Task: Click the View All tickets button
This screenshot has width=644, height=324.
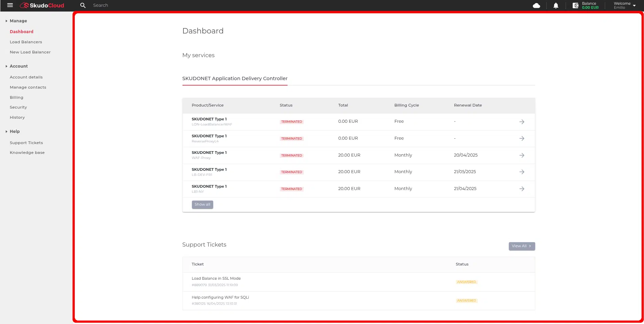Action: click(x=522, y=246)
